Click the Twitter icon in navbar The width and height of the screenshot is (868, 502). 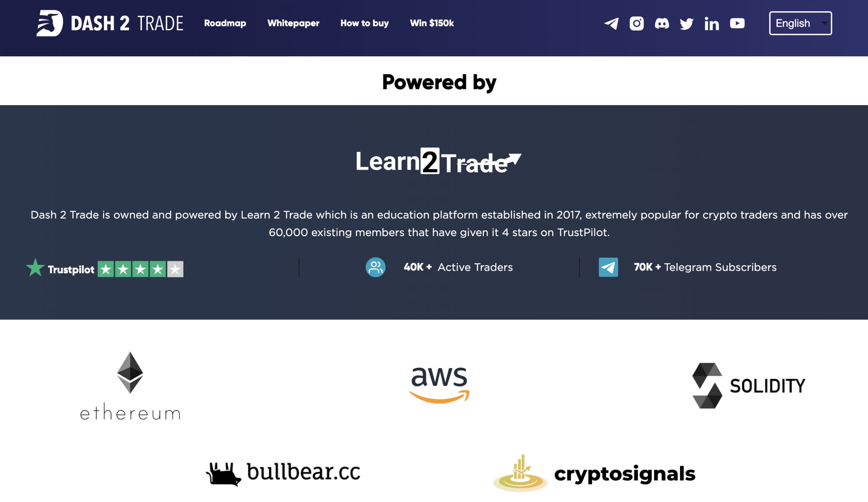[x=686, y=23]
